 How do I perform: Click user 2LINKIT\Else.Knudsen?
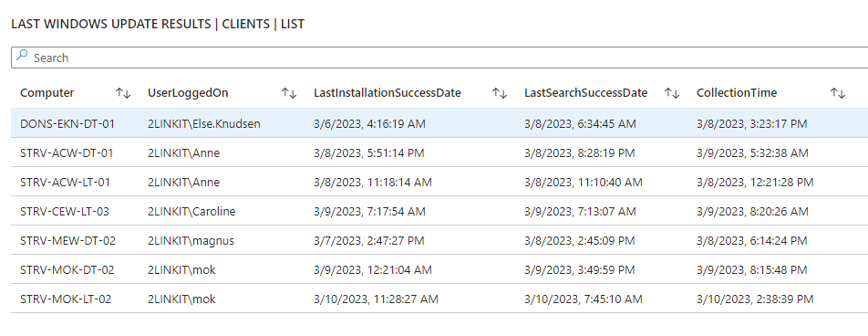point(204,123)
